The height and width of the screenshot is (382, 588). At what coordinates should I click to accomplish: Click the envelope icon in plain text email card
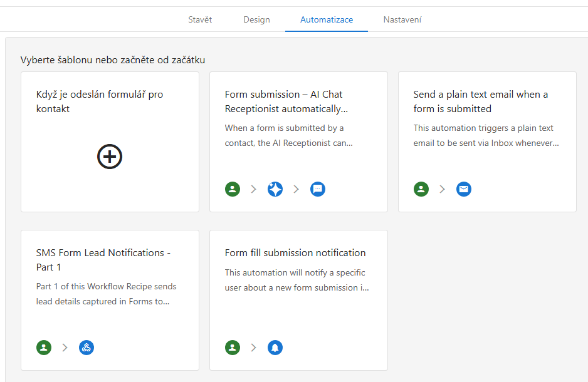click(464, 189)
